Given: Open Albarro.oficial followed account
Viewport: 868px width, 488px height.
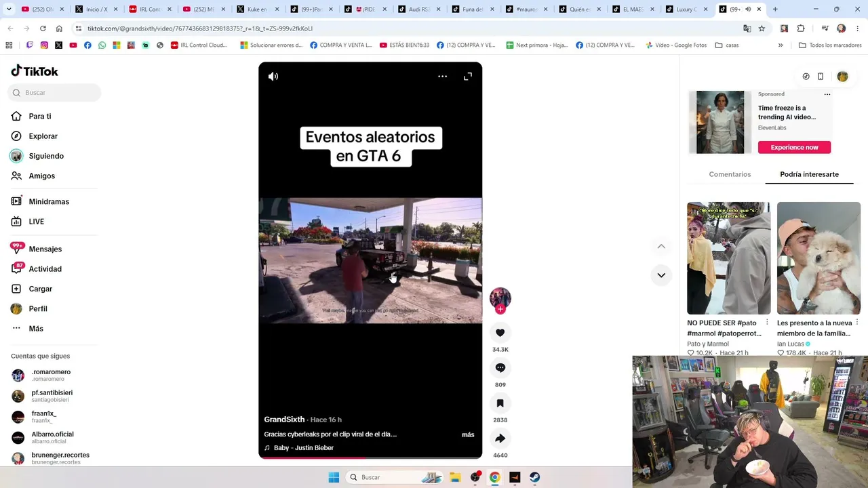Looking at the screenshot, I should tap(52, 437).
